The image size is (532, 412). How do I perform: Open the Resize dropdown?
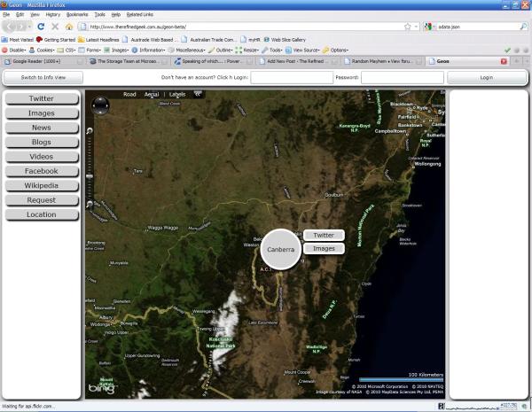coord(247,51)
